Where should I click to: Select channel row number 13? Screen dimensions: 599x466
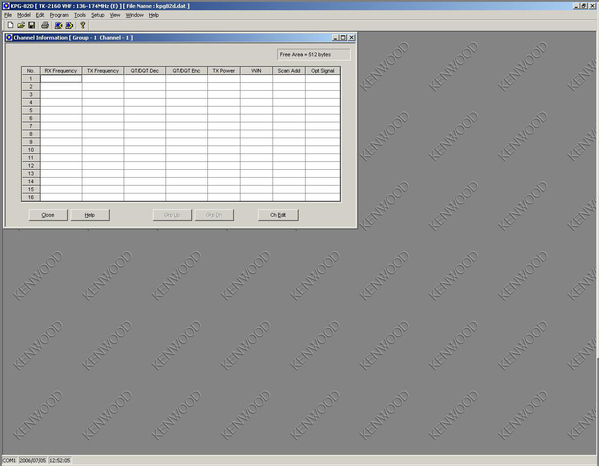[31, 173]
